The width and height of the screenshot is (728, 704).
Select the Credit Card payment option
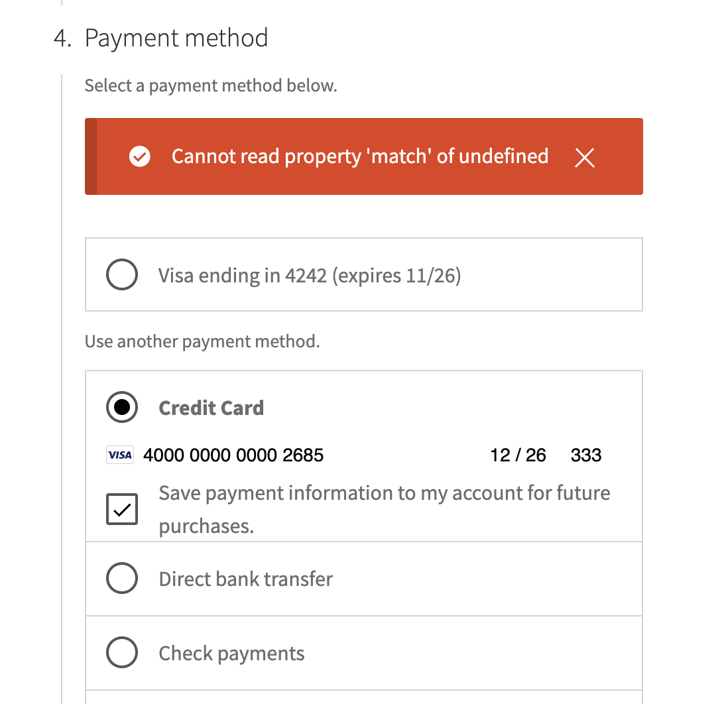[x=122, y=407]
